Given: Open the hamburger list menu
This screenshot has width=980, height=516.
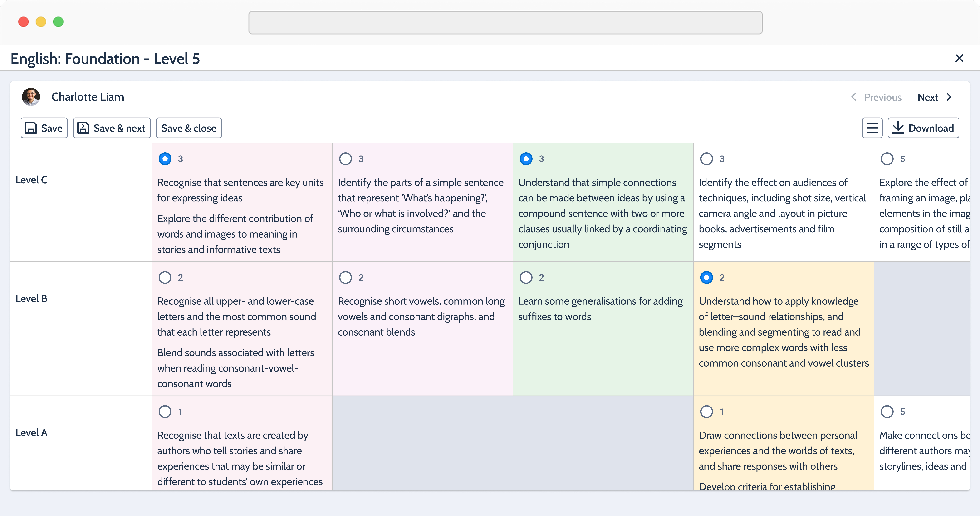Looking at the screenshot, I should 872,128.
